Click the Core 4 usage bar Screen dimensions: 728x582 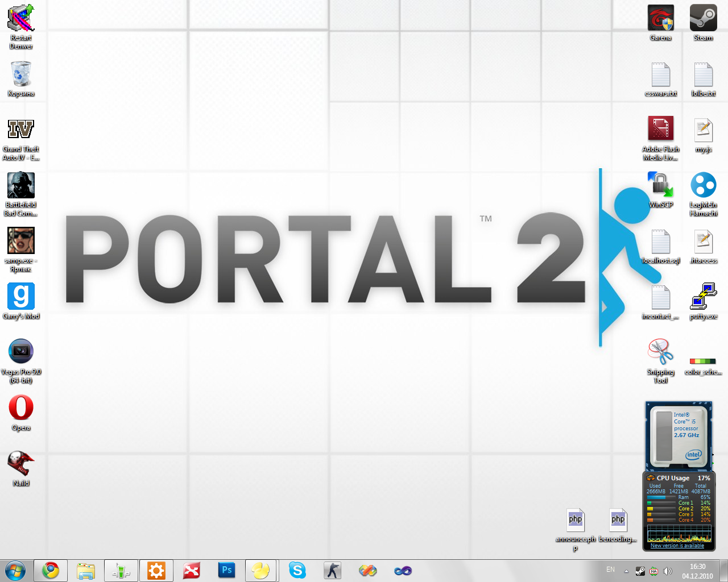click(661, 520)
